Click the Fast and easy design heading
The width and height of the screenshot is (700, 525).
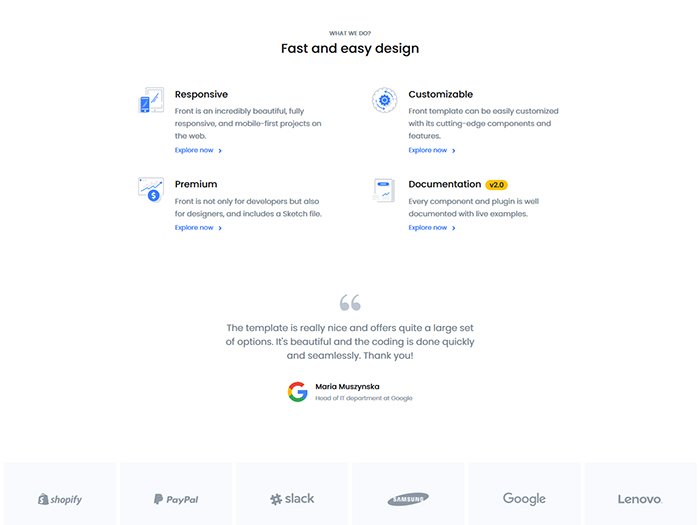point(350,48)
